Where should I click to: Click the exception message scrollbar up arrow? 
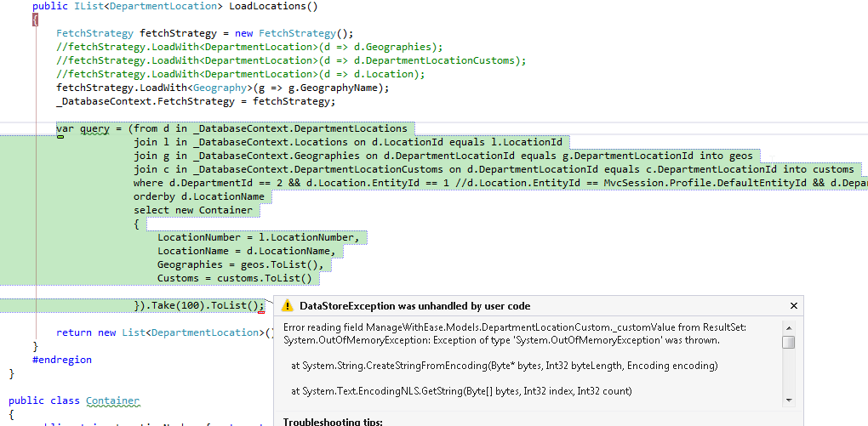[x=788, y=327]
